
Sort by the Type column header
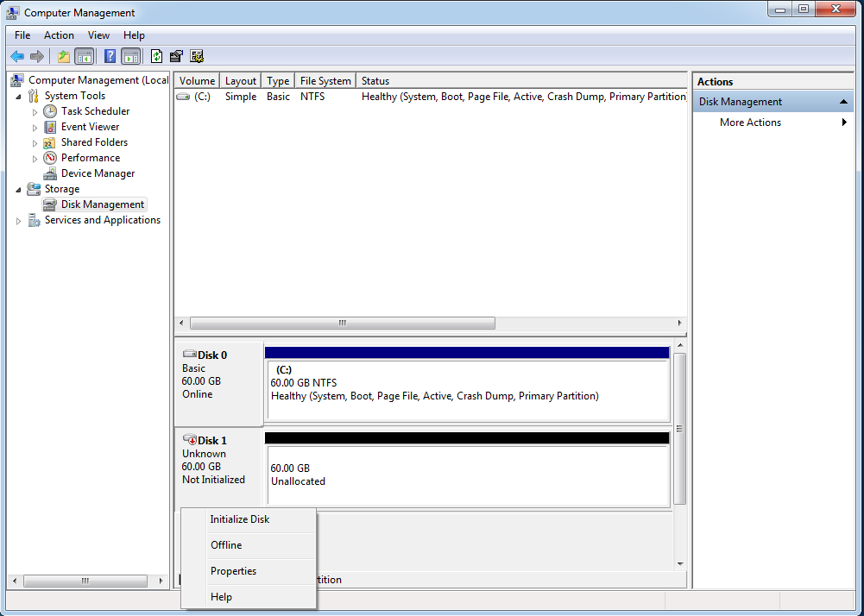(278, 80)
